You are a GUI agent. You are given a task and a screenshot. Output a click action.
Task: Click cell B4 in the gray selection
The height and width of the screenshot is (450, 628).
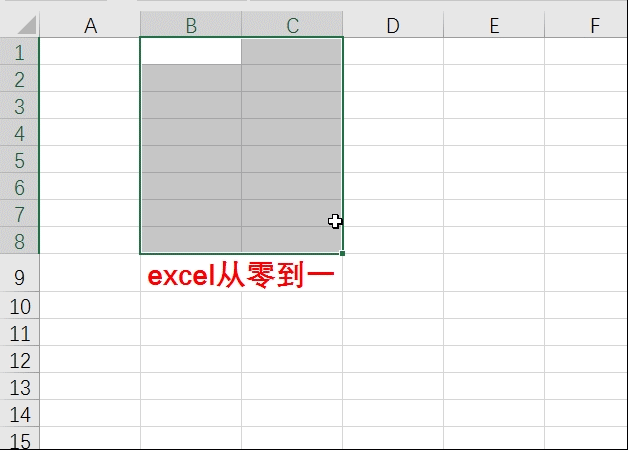coord(191,132)
